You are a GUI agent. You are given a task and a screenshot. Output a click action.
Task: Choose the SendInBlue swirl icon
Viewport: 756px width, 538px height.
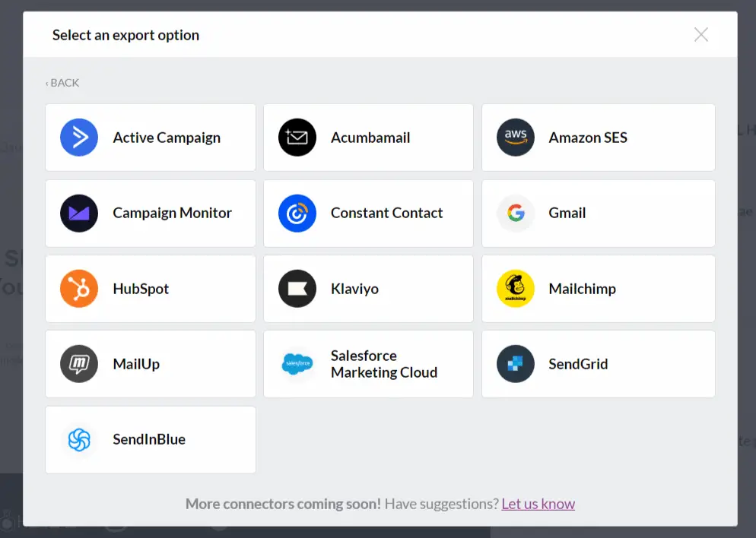point(79,439)
